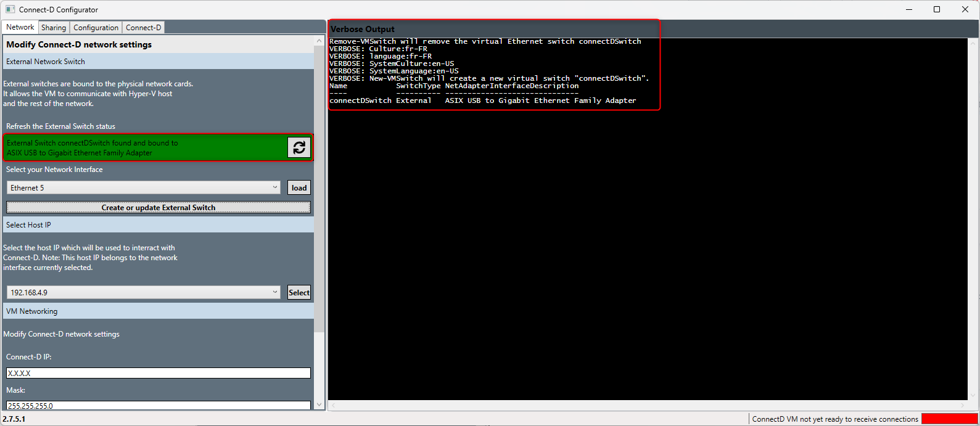The height and width of the screenshot is (426, 980).
Task: Click the 'VM Networking' section header
Action: coord(159,311)
